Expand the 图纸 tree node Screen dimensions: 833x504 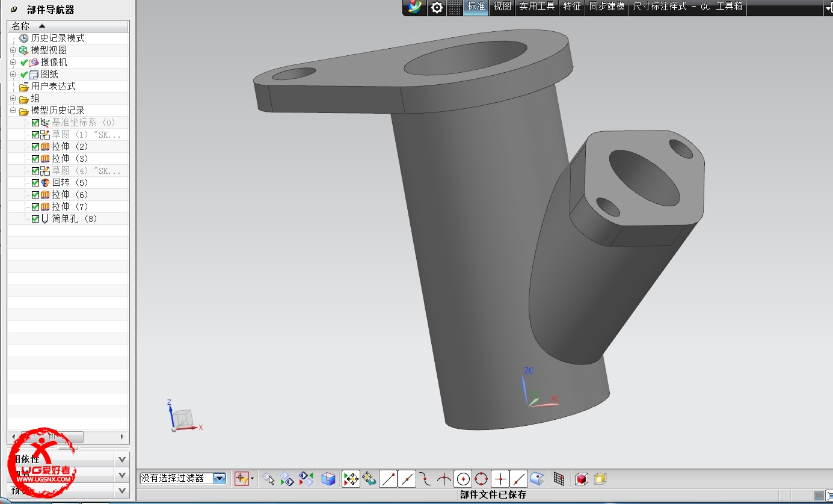pyautogui.click(x=13, y=74)
